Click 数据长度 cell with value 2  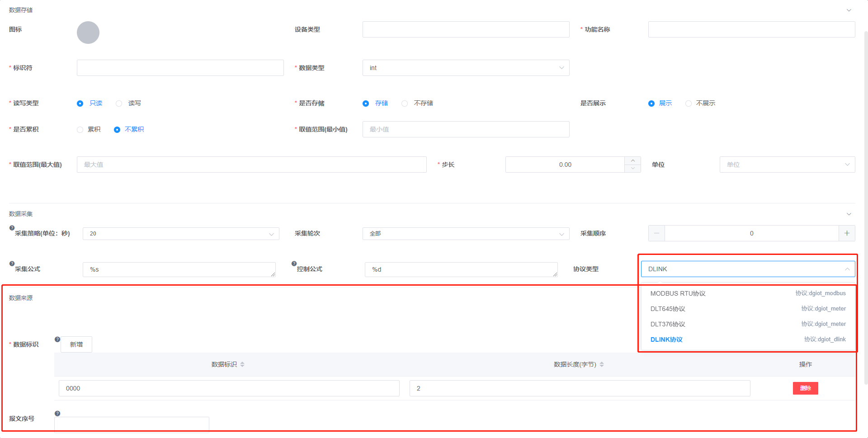(580, 388)
